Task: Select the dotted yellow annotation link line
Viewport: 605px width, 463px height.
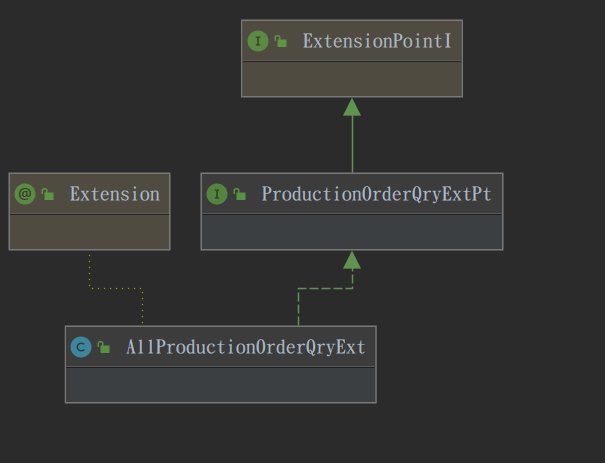Action: pos(116,288)
